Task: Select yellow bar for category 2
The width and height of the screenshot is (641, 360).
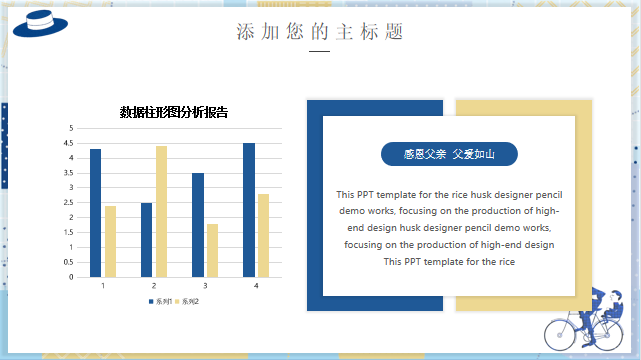Action: pyautogui.click(x=161, y=212)
